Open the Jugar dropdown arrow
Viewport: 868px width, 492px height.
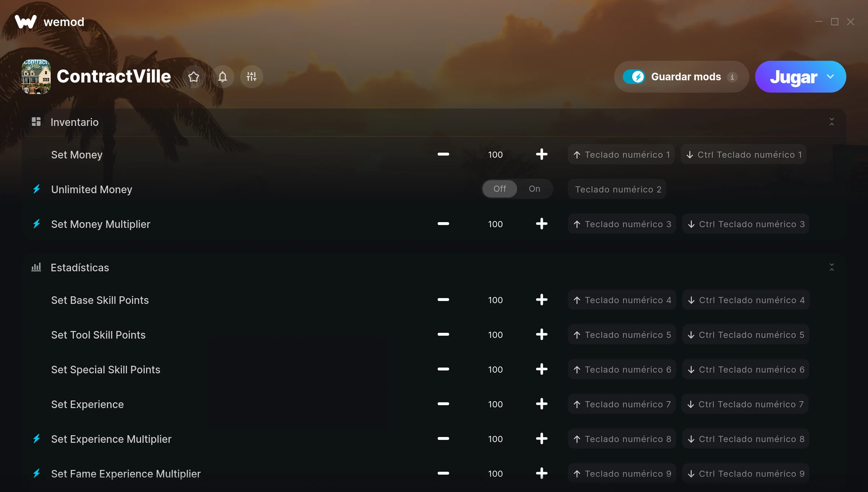[831, 77]
